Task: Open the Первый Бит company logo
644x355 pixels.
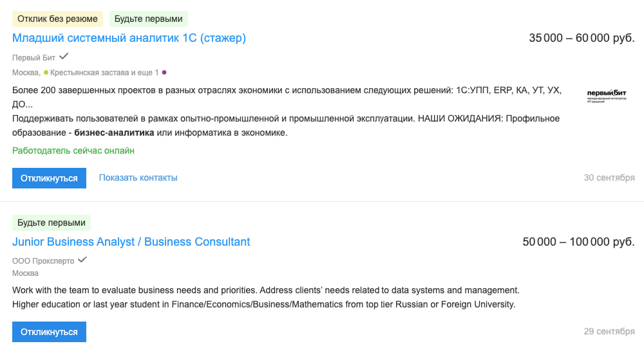Action: [606, 96]
